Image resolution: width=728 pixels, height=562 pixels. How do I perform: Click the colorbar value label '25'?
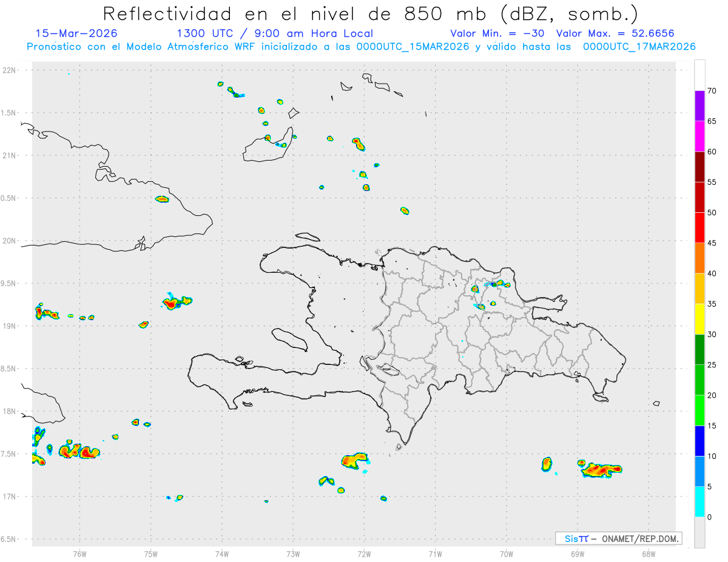coord(712,365)
